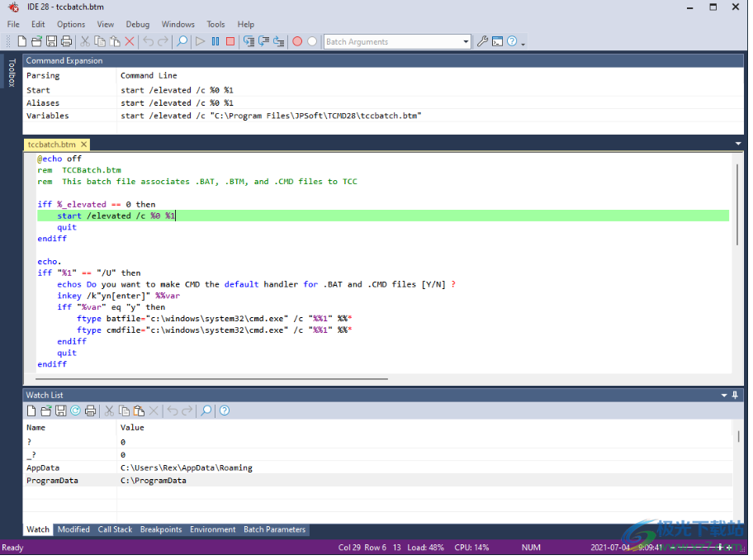Print the watch list
This screenshot has height=560, width=753.
pos(90,411)
